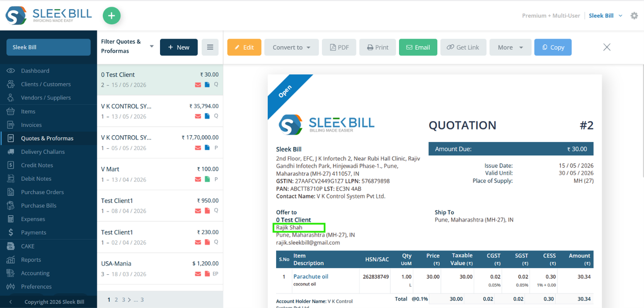Open the settings gear icon
Screen dimensions: 644x308
pyautogui.click(x=634, y=16)
